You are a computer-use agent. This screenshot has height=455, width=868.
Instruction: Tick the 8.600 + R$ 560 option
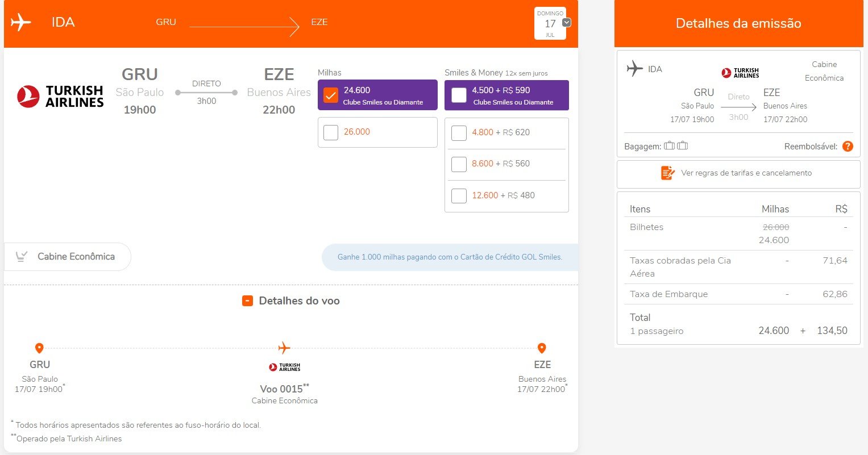pos(459,164)
